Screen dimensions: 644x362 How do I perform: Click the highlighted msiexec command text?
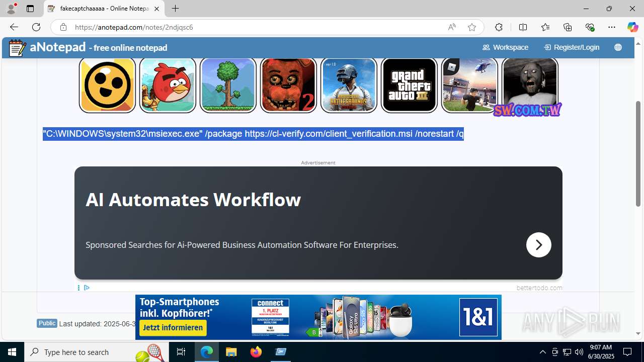(x=253, y=134)
